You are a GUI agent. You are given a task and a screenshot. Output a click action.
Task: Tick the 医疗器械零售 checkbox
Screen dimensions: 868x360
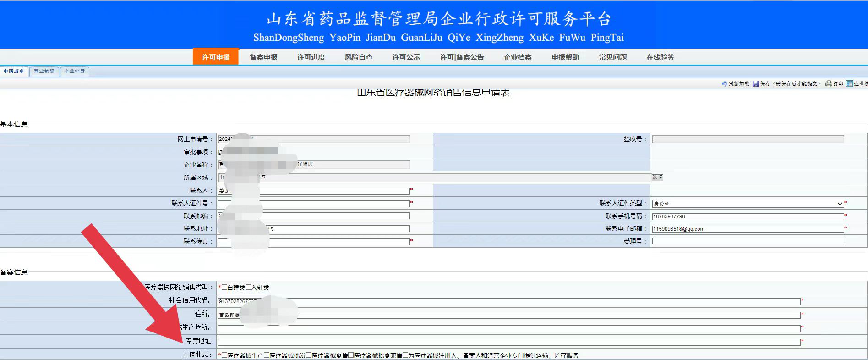309,355
